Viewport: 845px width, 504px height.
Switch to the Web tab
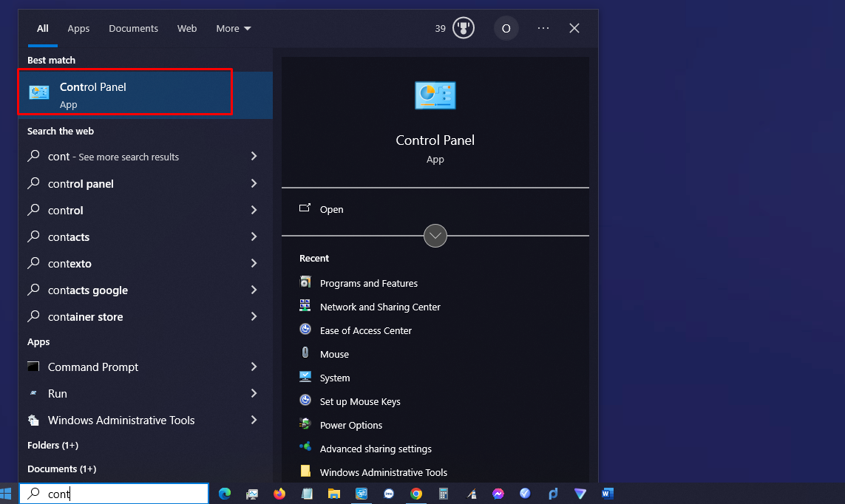187,28
